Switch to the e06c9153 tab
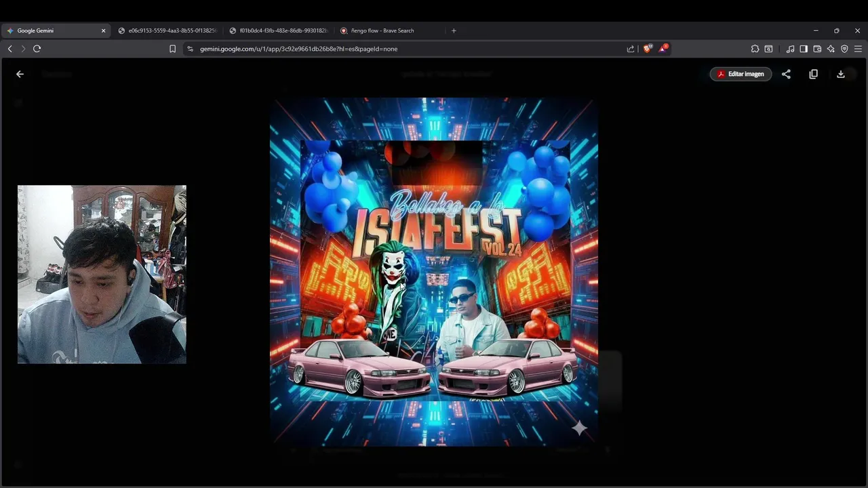This screenshot has width=868, height=488. click(167, 30)
